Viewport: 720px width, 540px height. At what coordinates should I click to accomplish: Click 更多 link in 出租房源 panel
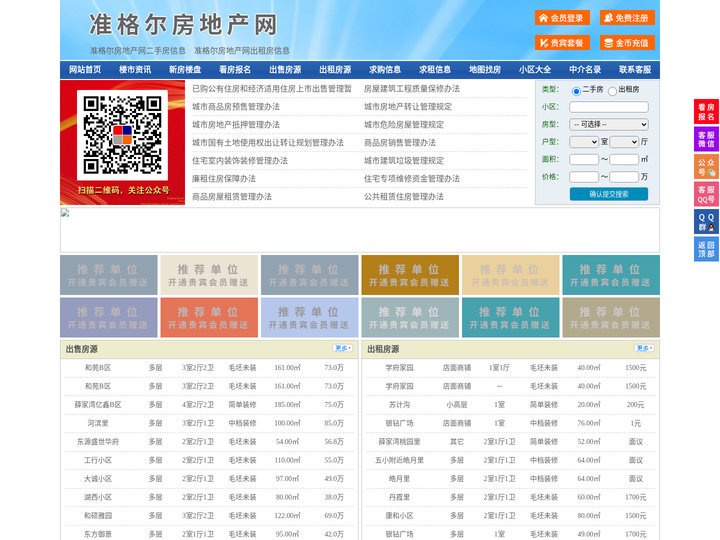[644, 348]
